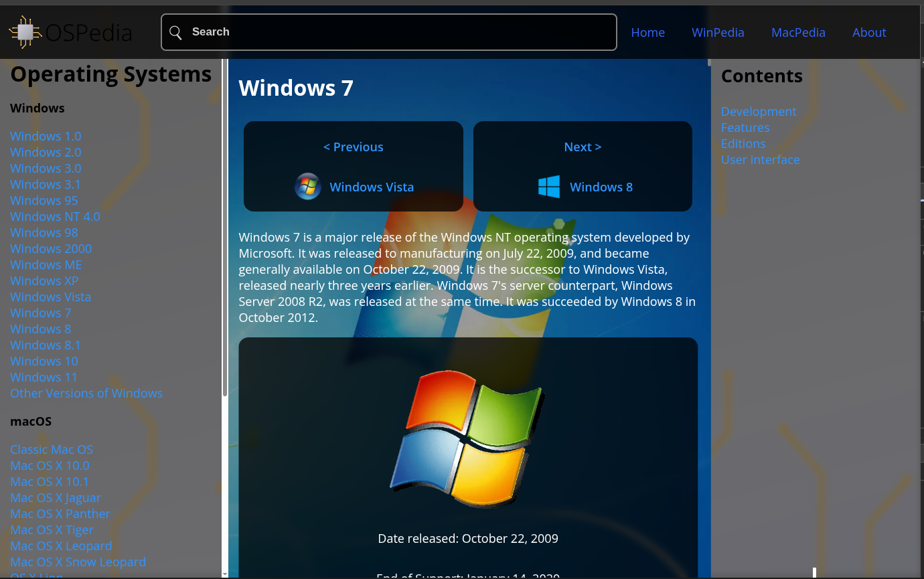Go to the < Previous article link
Viewport: 924px width, 579px height.
click(x=353, y=147)
